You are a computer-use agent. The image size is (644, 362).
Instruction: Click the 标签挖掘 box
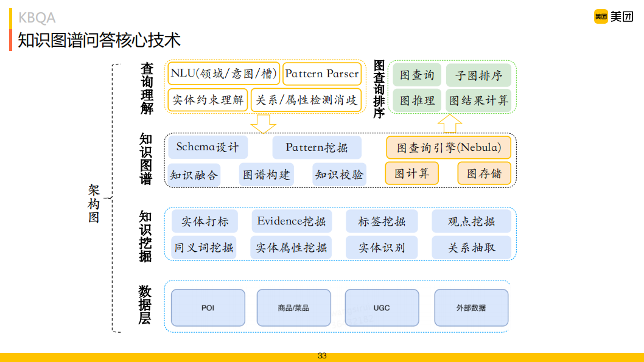pos(382,221)
